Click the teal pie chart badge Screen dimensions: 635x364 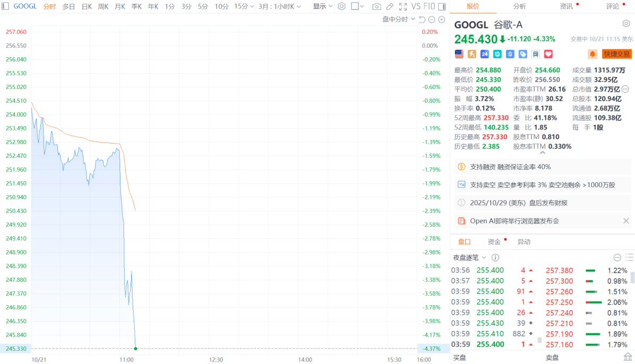(x=497, y=54)
